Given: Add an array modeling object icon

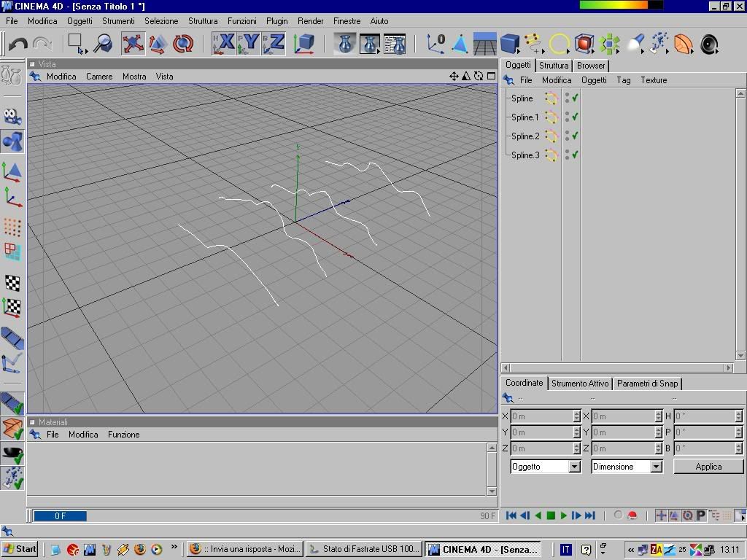Looking at the screenshot, I should pyautogui.click(x=609, y=44).
